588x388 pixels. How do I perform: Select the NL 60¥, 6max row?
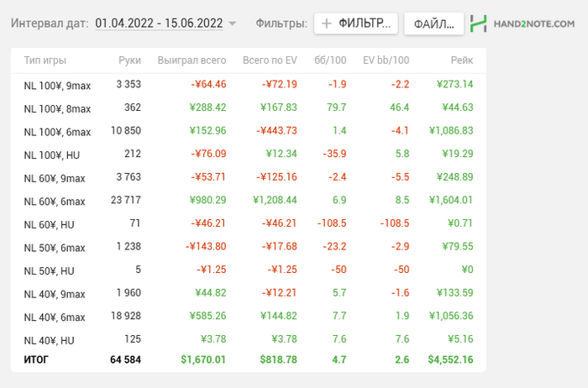249,201
